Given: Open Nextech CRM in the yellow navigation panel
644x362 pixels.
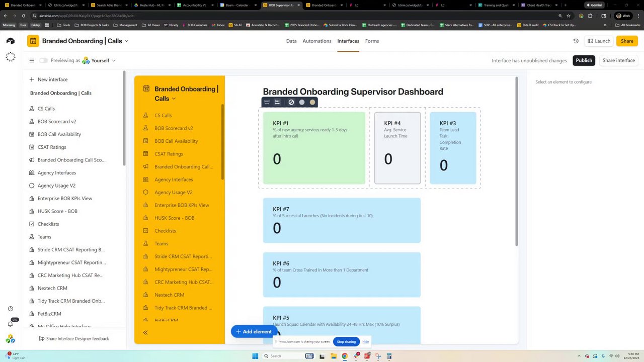Looking at the screenshot, I should click(x=169, y=295).
